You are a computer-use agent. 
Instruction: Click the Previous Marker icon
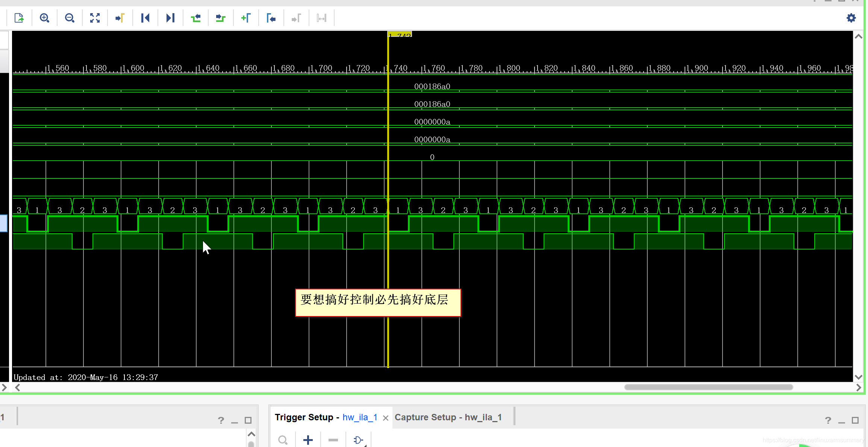(271, 18)
